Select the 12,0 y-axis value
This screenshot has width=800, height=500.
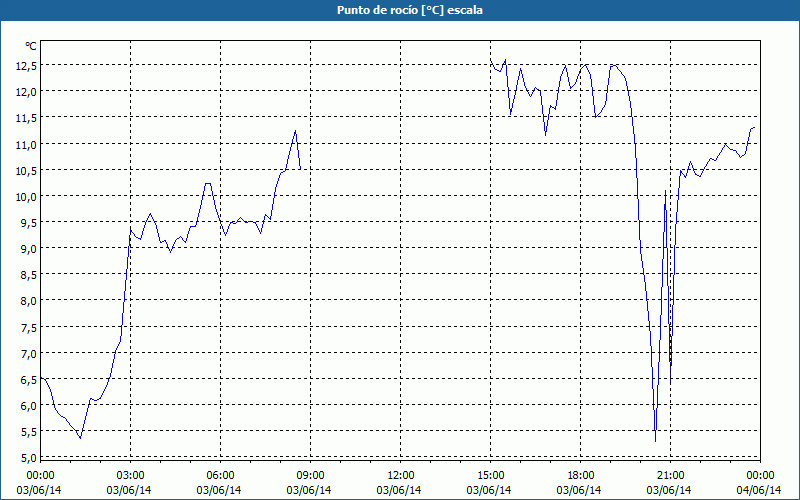(26, 92)
